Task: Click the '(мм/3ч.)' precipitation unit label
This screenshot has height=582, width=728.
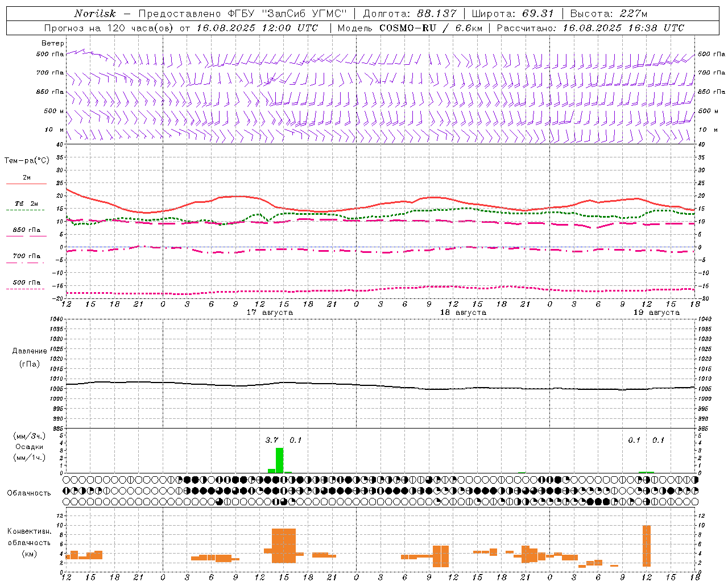Action: tap(30, 436)
